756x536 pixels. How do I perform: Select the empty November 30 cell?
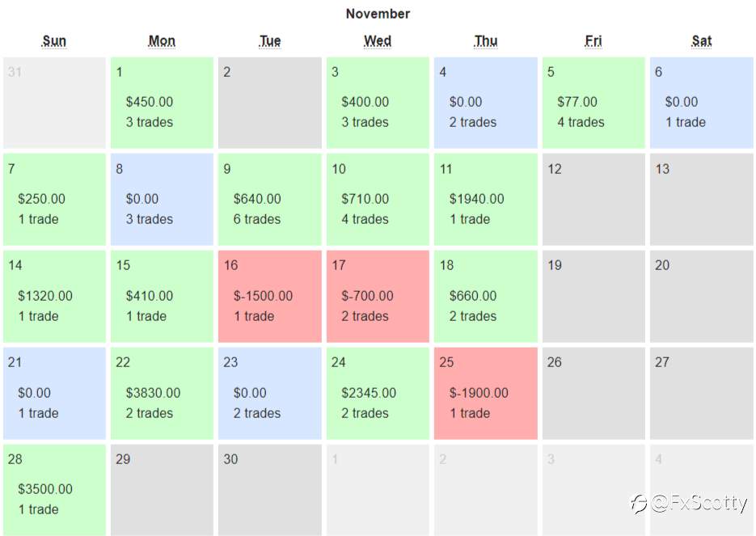point(269,490)
